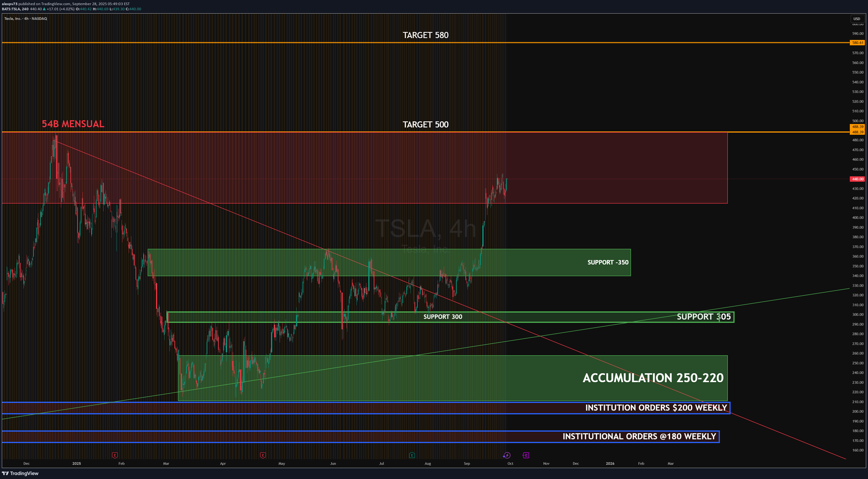Click the O:440.42 open price value
868x479 pixels.
point(84,9)
